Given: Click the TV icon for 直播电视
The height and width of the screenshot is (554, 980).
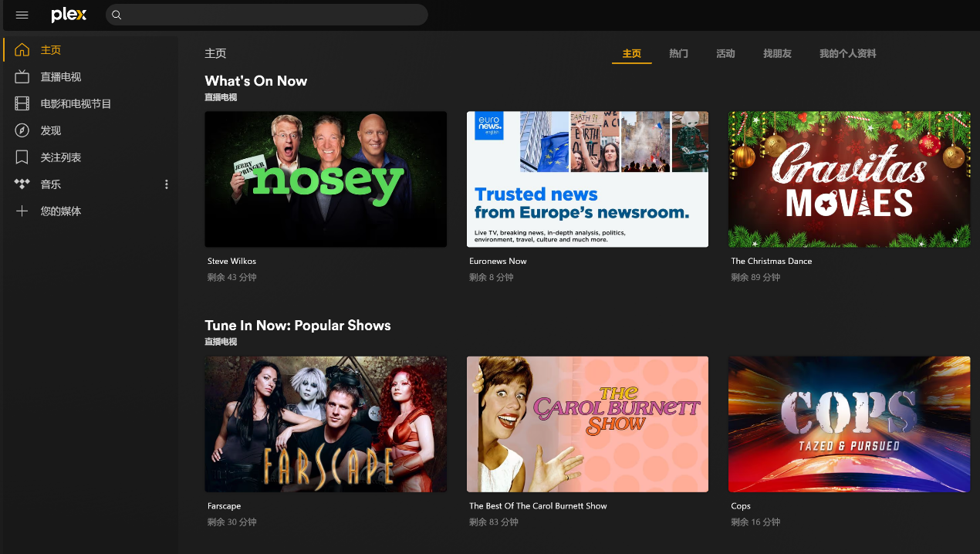Looking at the screenshot, I should pyautogui.click(x=22, y=77).
